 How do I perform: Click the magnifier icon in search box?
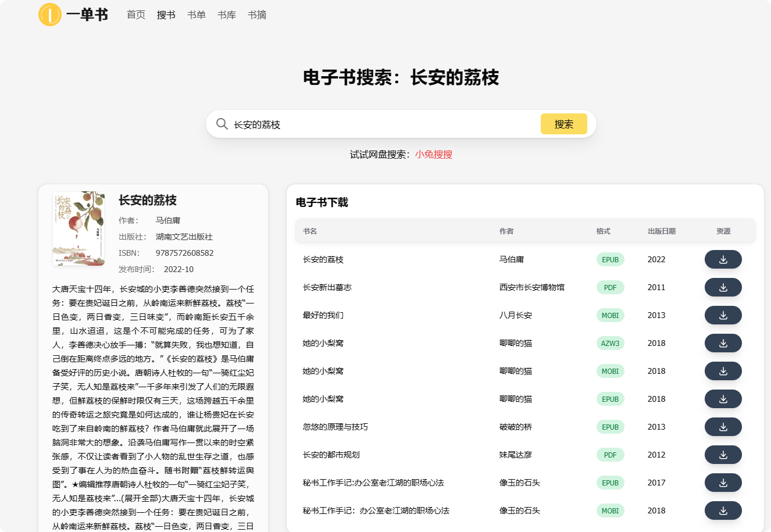click(222, 124)
